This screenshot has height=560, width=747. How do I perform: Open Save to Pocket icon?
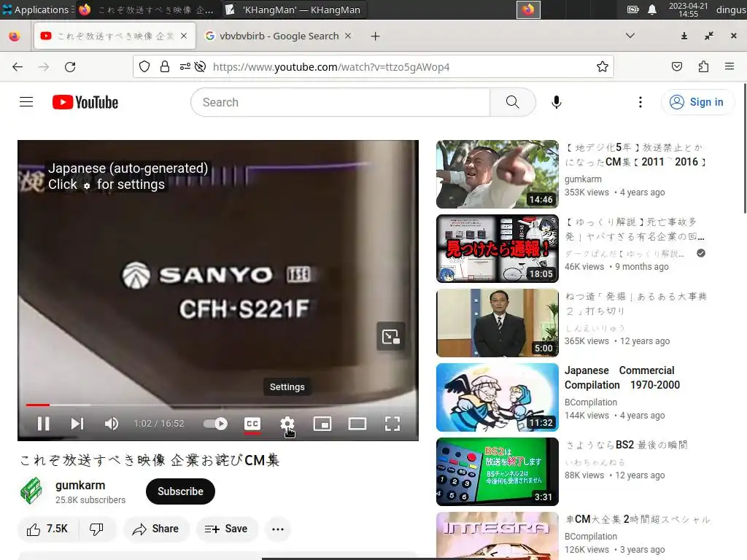click(x=677, y=66)
